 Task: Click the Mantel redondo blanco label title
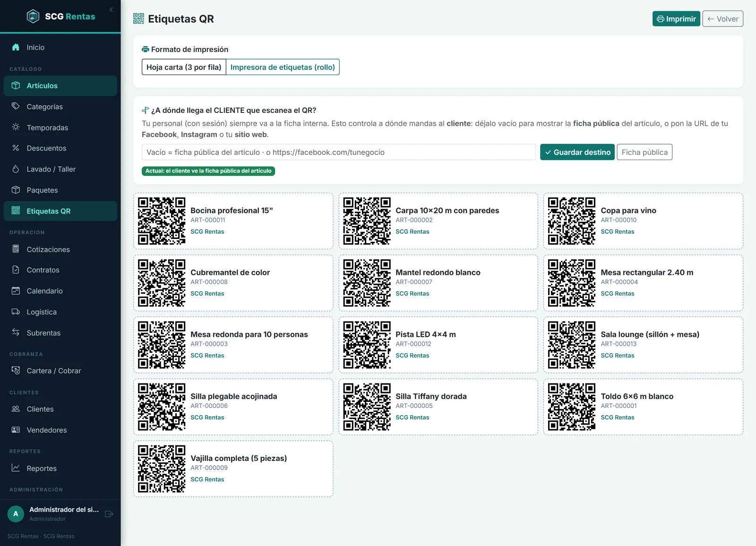pyautogui.click(x=438, y=273)
